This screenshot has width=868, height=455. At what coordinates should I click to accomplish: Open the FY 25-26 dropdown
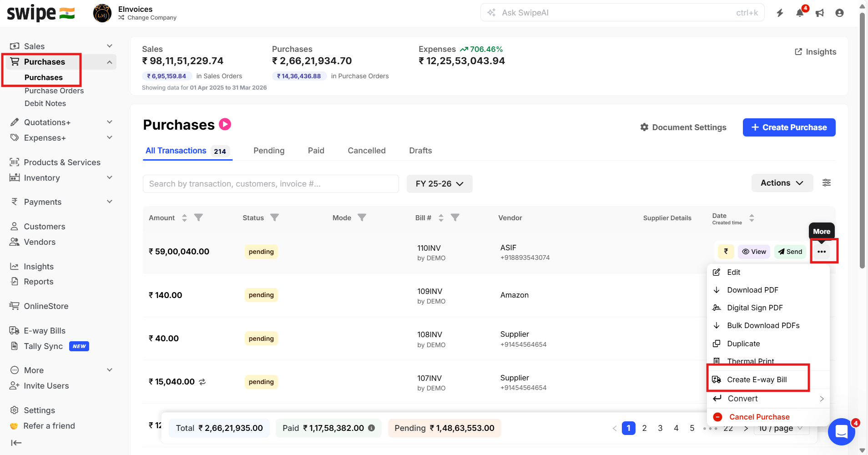439,184
